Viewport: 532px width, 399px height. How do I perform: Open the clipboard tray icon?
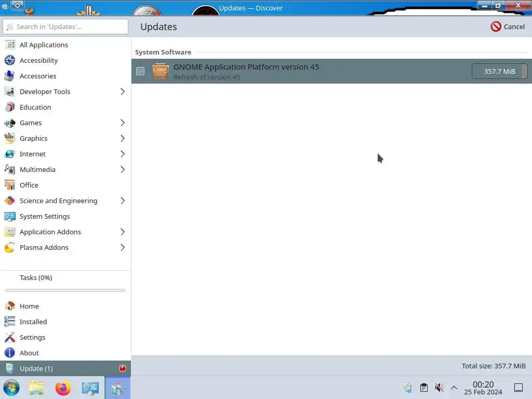[424, 388]
